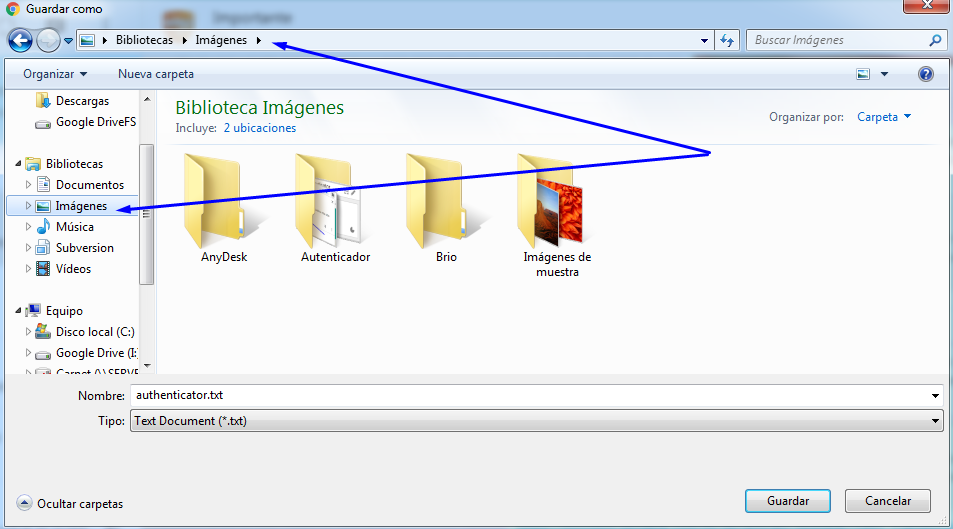Image resolution: width=953 pixels, height=529 pixels.
Task: Click the refresh button beside address bar
Action: click(727, 41)
